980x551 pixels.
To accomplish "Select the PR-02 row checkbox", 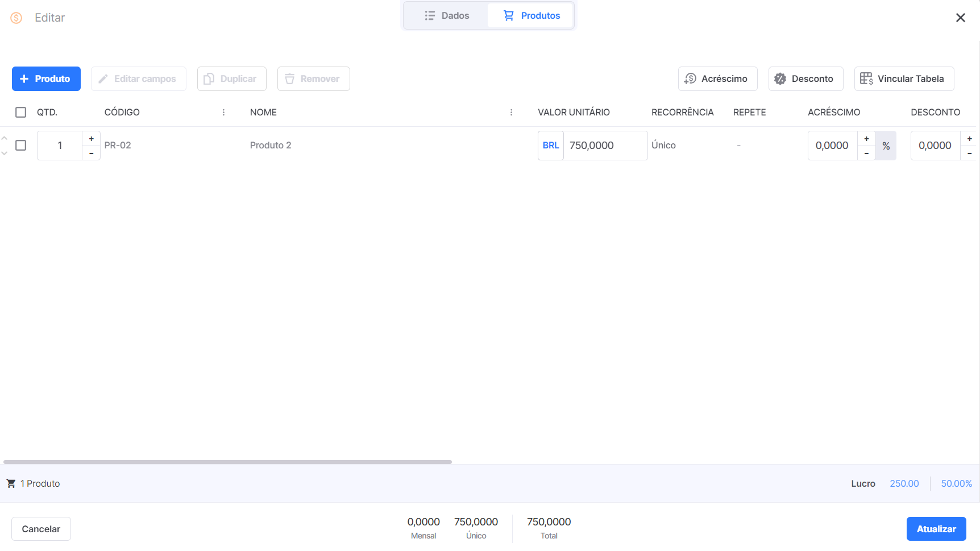I will (x=21, y=146).
